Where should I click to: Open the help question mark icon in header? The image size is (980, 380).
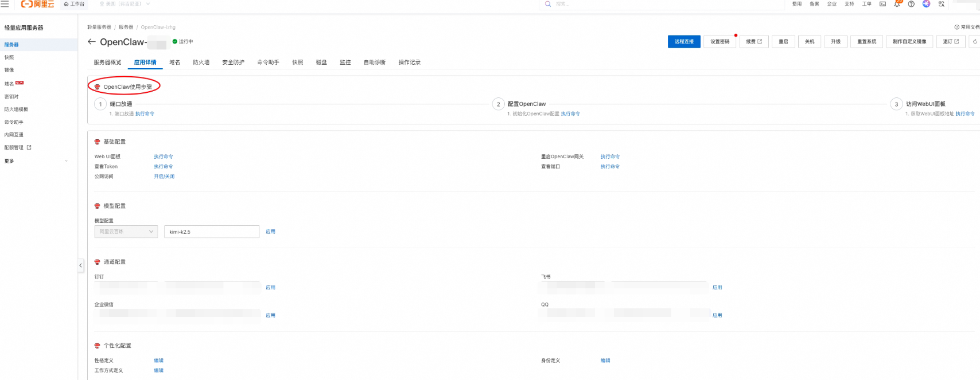pyautogui.click(x=911, y=3)
